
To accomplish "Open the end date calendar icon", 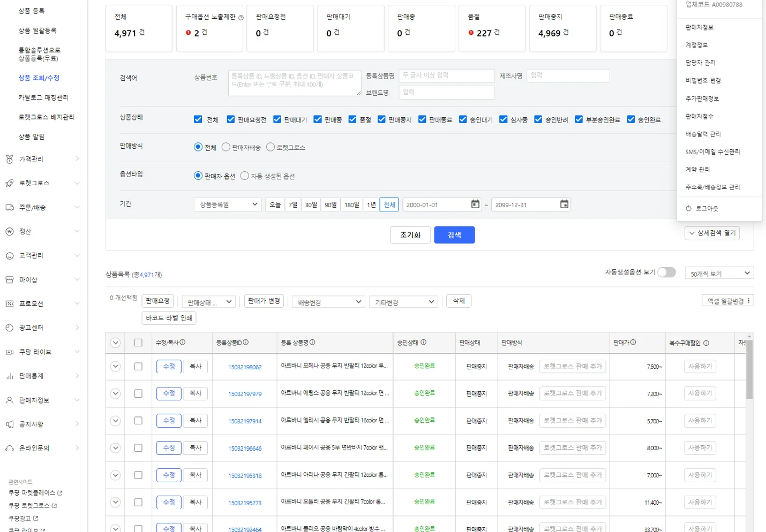I will tap(564, 204).
